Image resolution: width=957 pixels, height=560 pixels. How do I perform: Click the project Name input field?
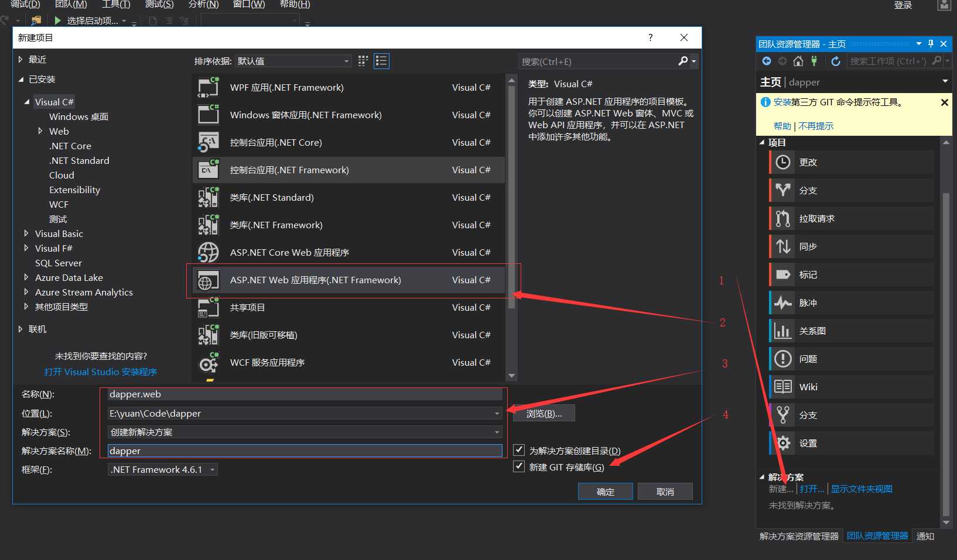click(x=305, y=394)
